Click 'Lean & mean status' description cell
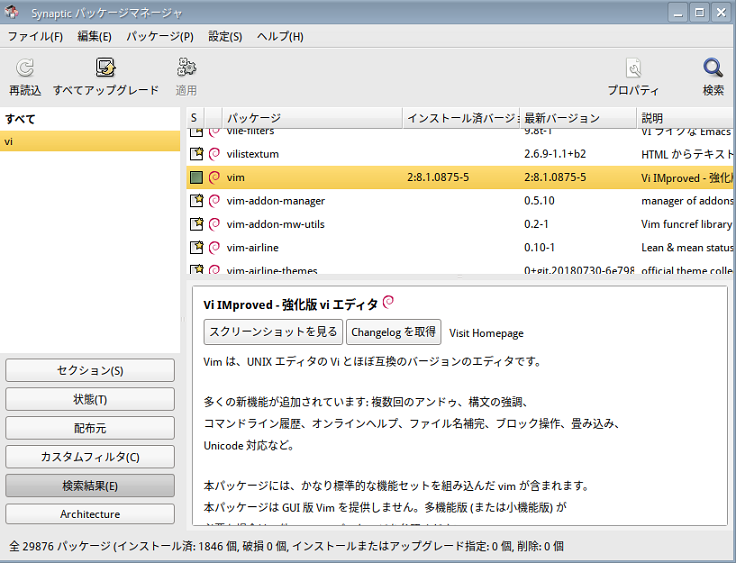 (x=687, y=247)
